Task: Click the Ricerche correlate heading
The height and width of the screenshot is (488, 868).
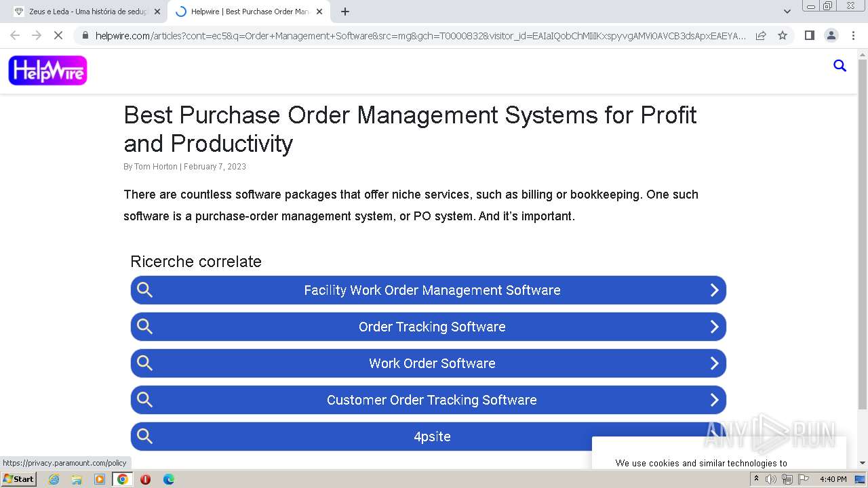Action: [196, 262]
